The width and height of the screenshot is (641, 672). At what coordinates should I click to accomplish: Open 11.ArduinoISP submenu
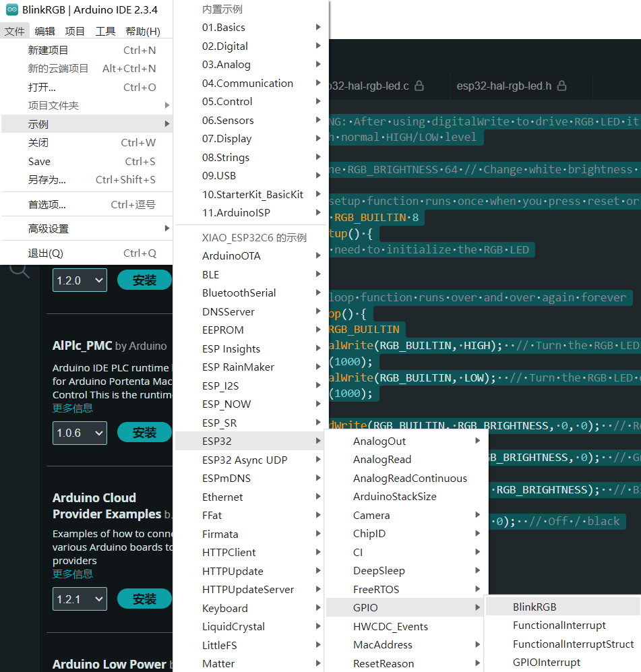[x=251, y=212]
